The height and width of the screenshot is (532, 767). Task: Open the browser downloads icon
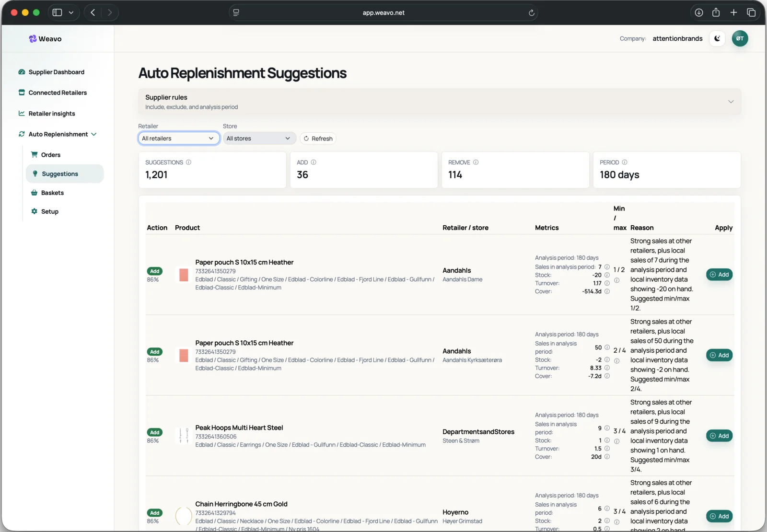(699, 12)
